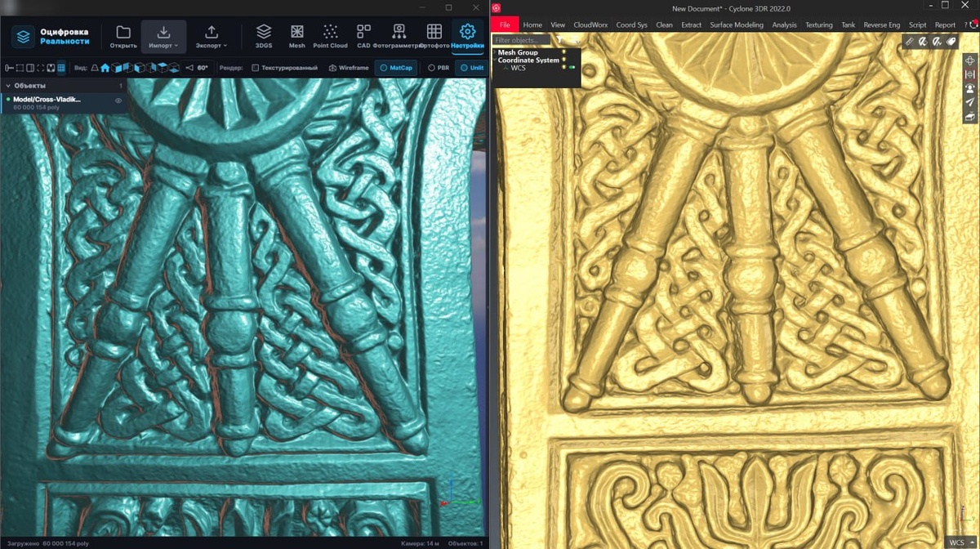Toggle the highlighted table grid icon
The image size is (980, 549).
point(61,68)
